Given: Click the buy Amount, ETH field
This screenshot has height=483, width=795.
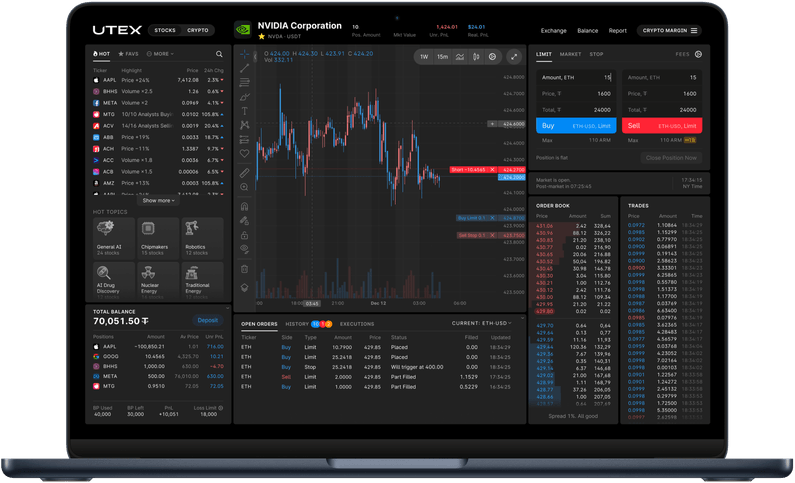Looking at the screenshot, I should pos(576,78).
